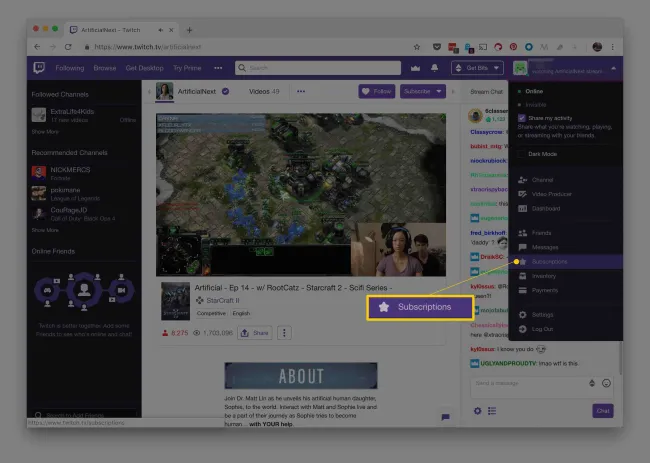Click ArtificialNext verified badge

click(x=226, y=91)
